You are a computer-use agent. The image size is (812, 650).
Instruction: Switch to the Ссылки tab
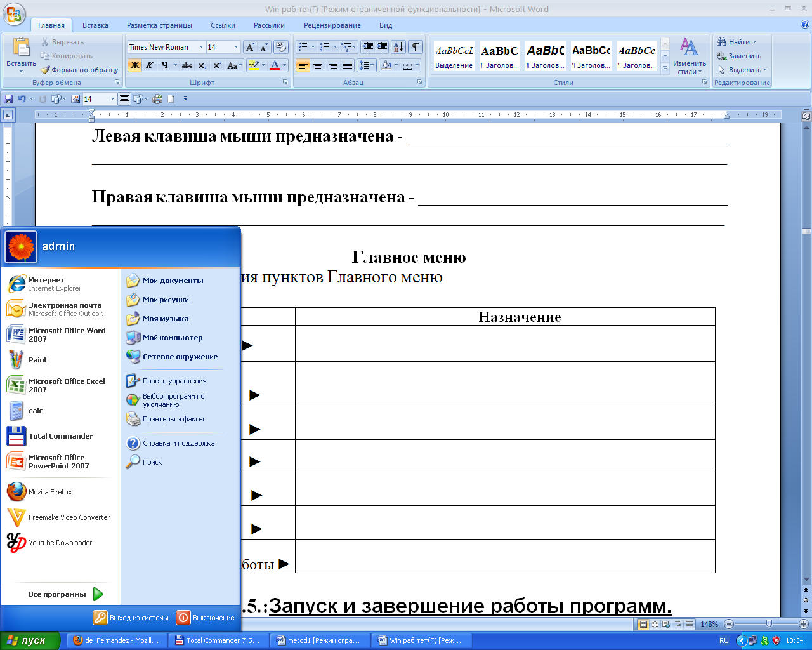click(223, 25)
